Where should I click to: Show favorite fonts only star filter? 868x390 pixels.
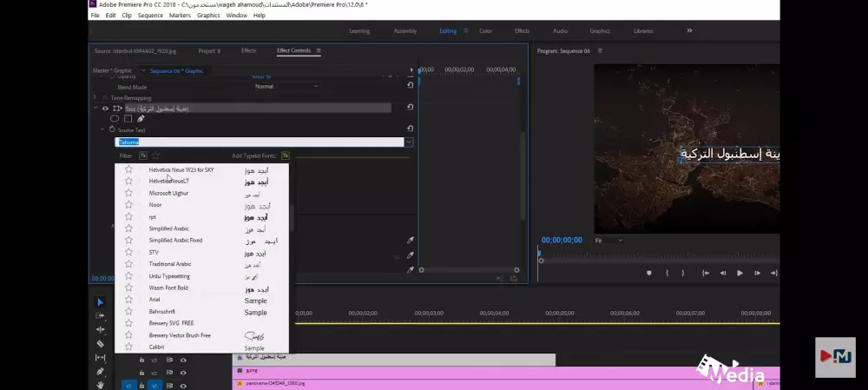point(155,155)
